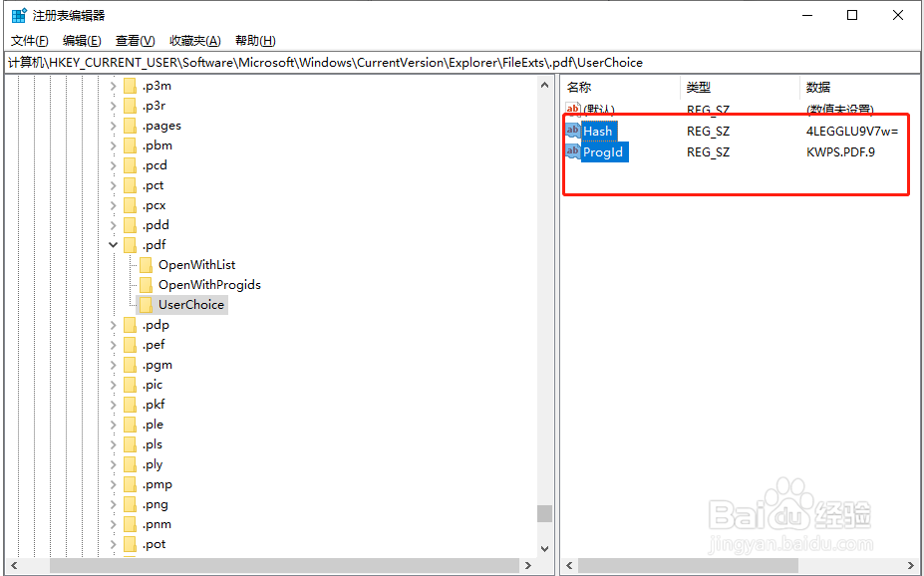Expand the .pdp key
This screenshot has width=924, height=576.
[114, 325]
